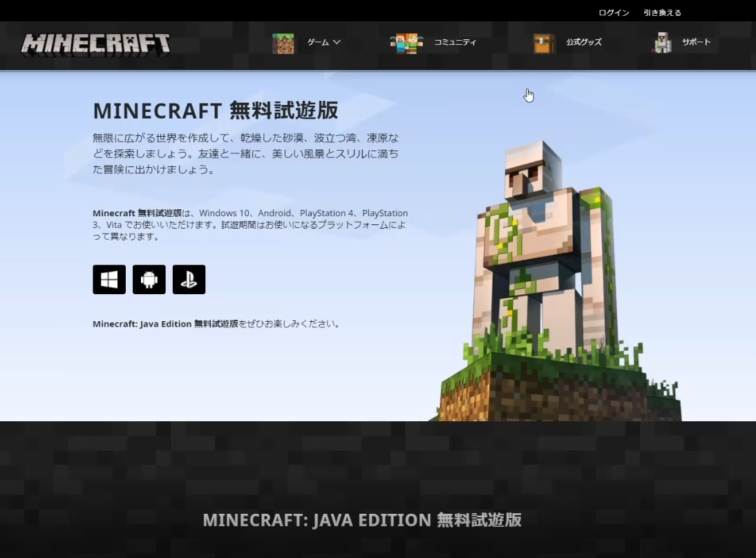Click the iron golem hero image
This screenshot has width=756, height=558.
tap(554, 280)
